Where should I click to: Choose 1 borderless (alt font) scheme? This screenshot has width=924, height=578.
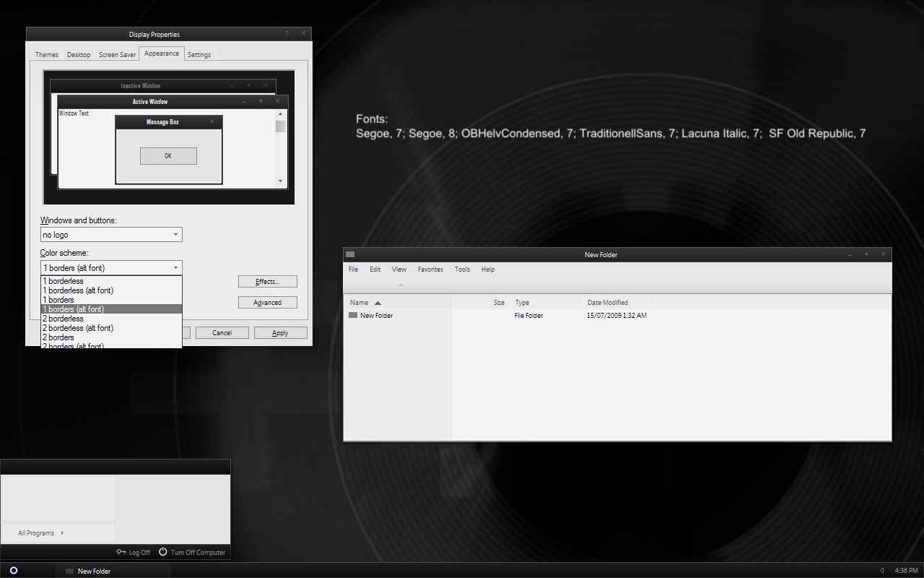point(111,290)
